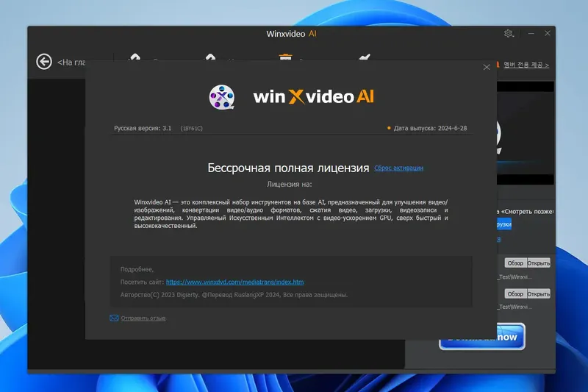Click the label 'Посетить сайт:'
The height and width of the screenshot is (392, 588).
(x=142, y=282)
